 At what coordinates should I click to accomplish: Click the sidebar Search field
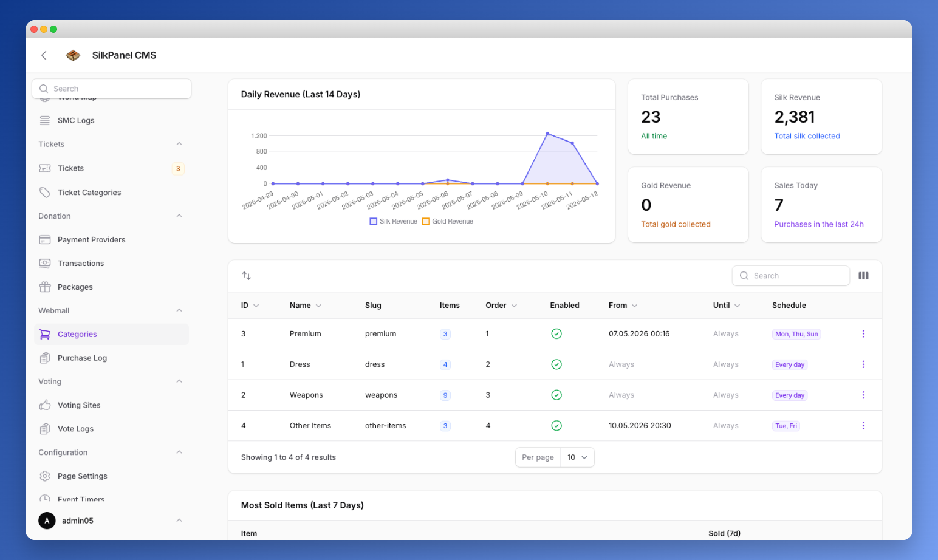click(x=112, y=89)
